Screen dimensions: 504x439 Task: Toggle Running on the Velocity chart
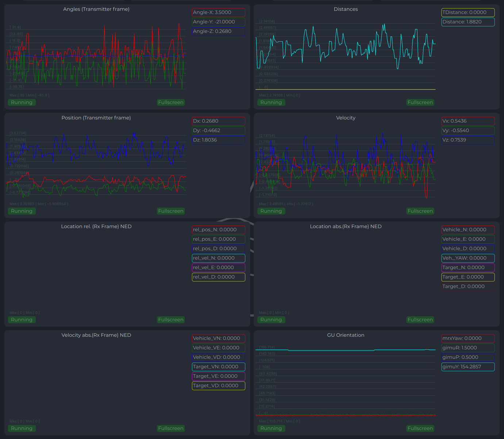(x=271, y=211)
